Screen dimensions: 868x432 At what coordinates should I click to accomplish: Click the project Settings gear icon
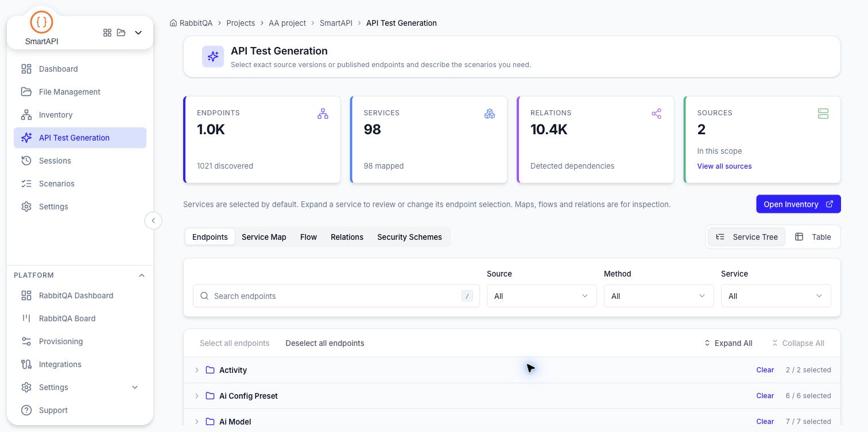click(x=26, y=207)
